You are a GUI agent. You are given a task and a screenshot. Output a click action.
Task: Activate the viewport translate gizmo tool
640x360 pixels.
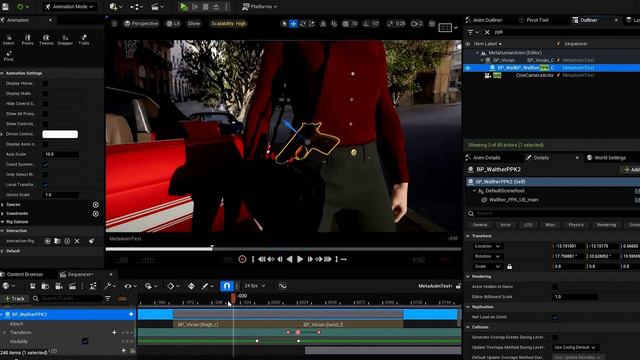point(293,24)
